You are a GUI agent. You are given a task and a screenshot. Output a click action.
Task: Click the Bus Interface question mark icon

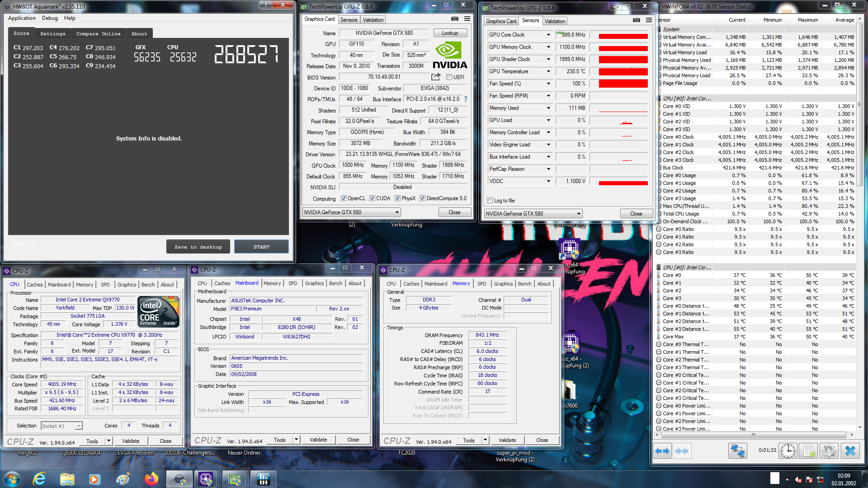[466, 99]
